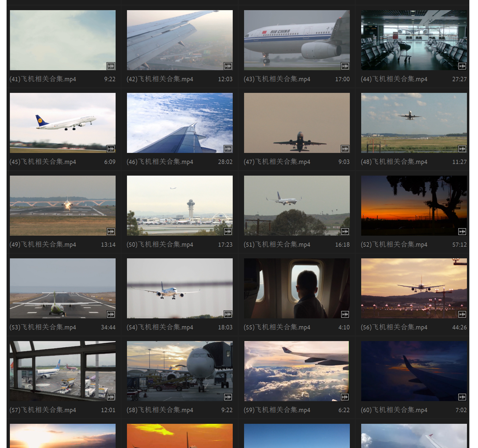Click the clip badge icon on (46)飞机相关合集.mp4 thumbnail
This screenshot has height=448, width=478.
[x=228, y=149]
